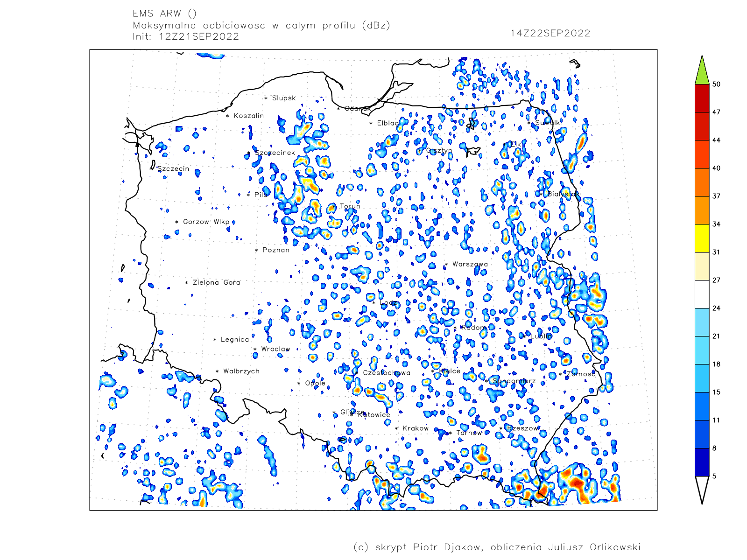Click the dark blue 5-8 dBz swatch
The height and width of the screenshot is (560, 747).
pos(702,462)
